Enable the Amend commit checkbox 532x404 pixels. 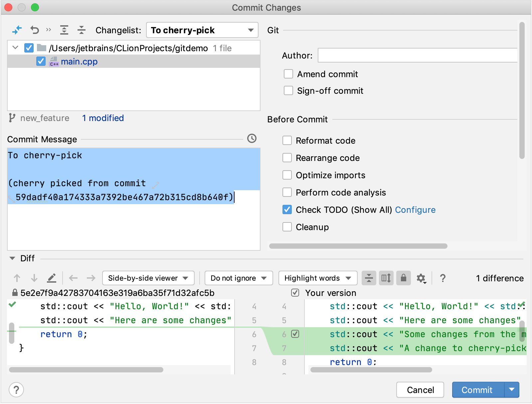(x=288, y=74)
